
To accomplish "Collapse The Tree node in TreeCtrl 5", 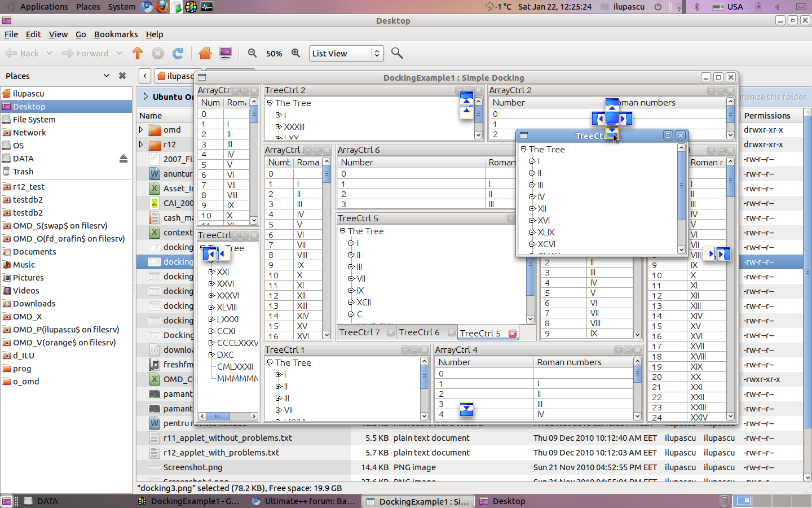I will (x=342, y=231).
